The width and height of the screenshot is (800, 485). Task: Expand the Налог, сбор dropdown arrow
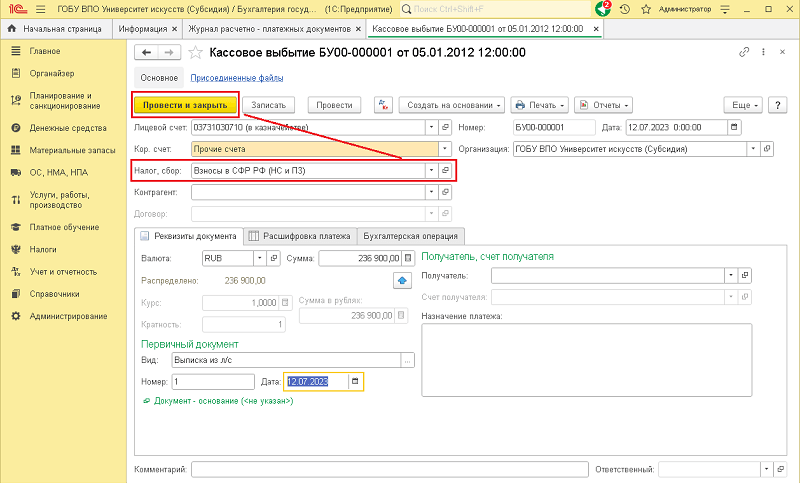[431, 171]
